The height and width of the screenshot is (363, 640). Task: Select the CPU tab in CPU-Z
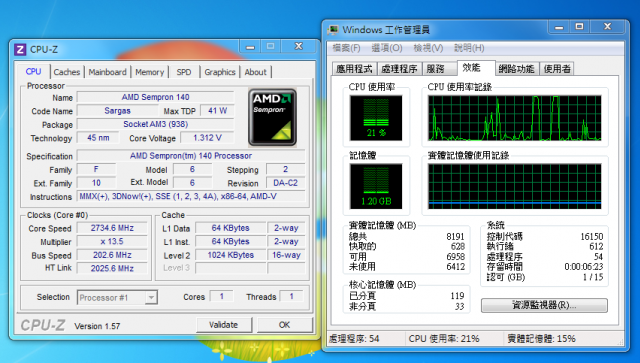coord(33,71)
